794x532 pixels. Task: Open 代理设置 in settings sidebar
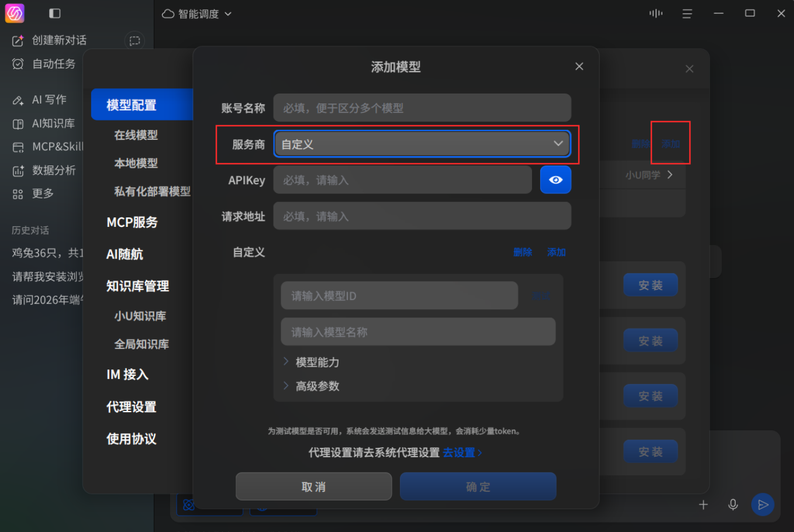coord(132,407)
